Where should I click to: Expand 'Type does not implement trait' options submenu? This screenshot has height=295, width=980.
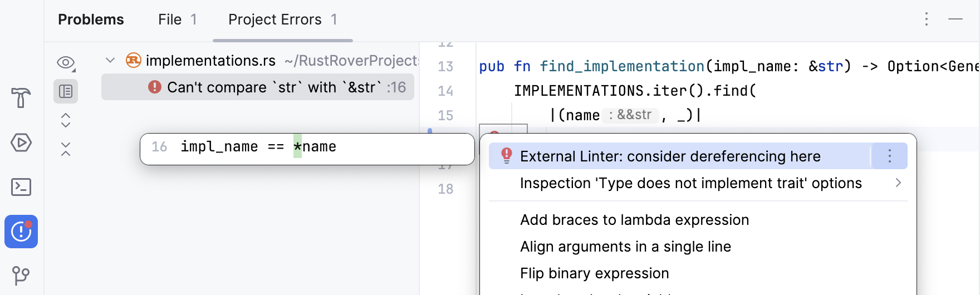[898, 183]
